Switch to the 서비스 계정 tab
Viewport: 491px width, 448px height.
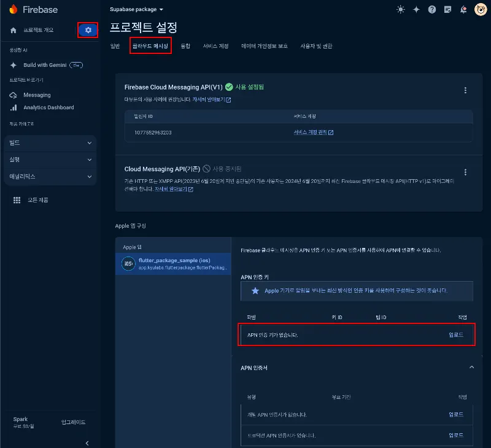(216, 46)
